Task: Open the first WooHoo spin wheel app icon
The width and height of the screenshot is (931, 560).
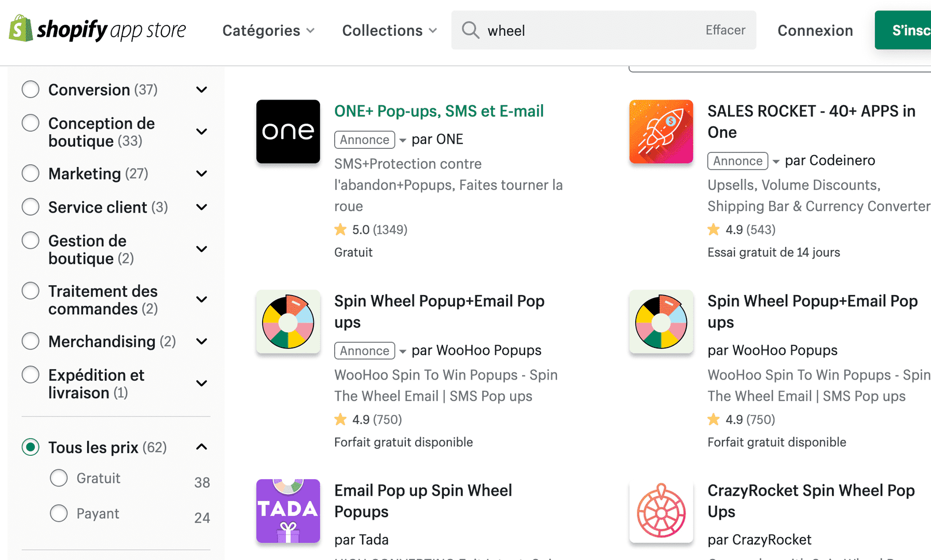Action: [288, 322]
